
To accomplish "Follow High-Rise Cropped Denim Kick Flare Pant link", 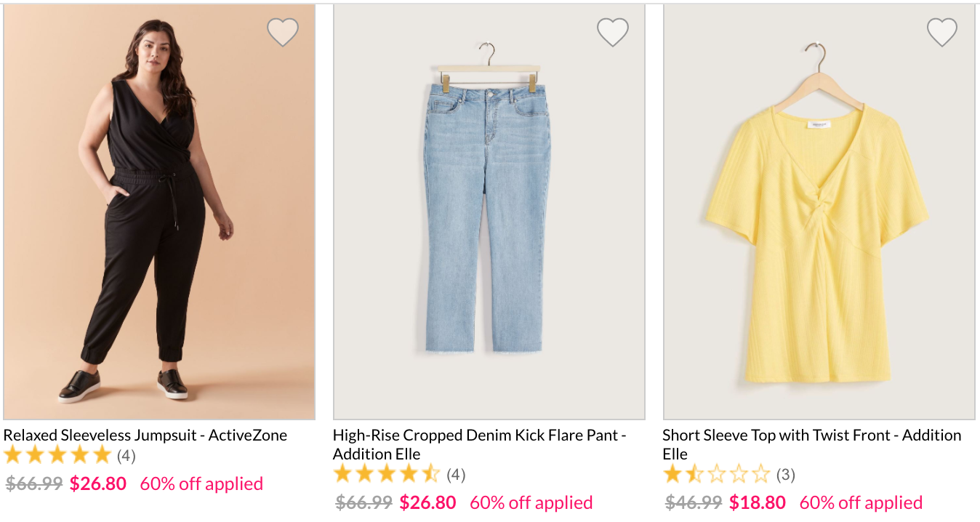I will (x=480, y=444).
